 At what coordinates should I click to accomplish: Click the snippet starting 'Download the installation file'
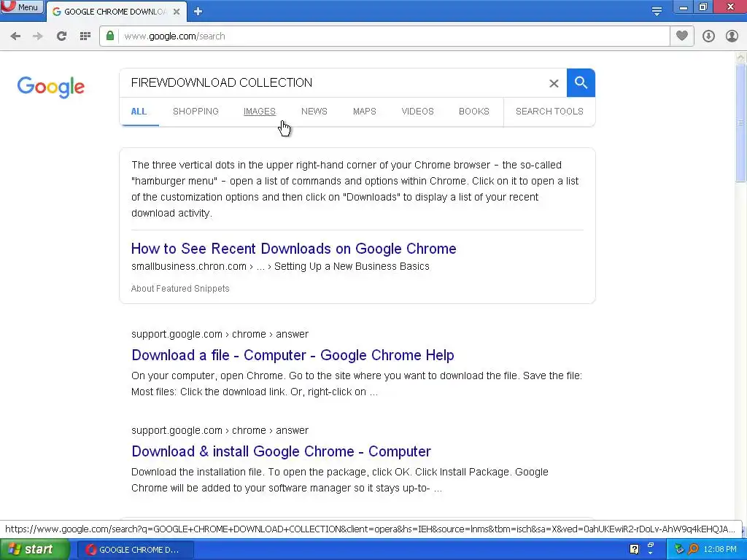click(340, 480)
